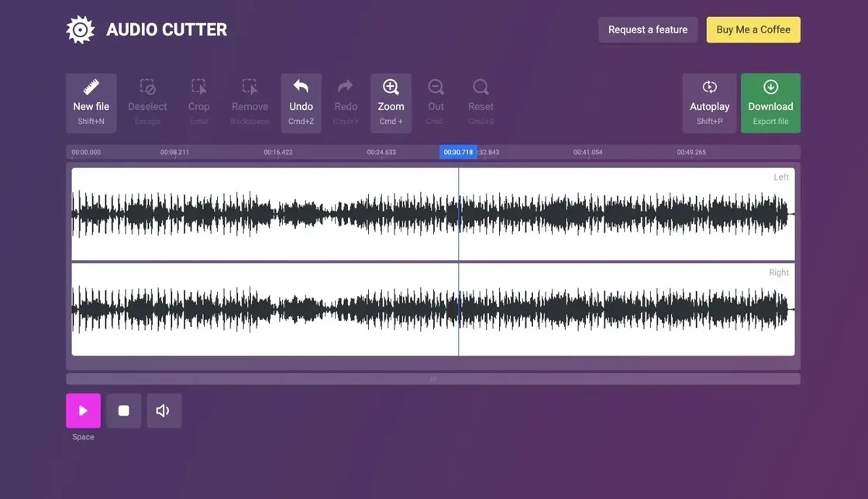Play the audio
This screenshot has height=499, width=868.
pyautogui.click(x=83, y=411)
